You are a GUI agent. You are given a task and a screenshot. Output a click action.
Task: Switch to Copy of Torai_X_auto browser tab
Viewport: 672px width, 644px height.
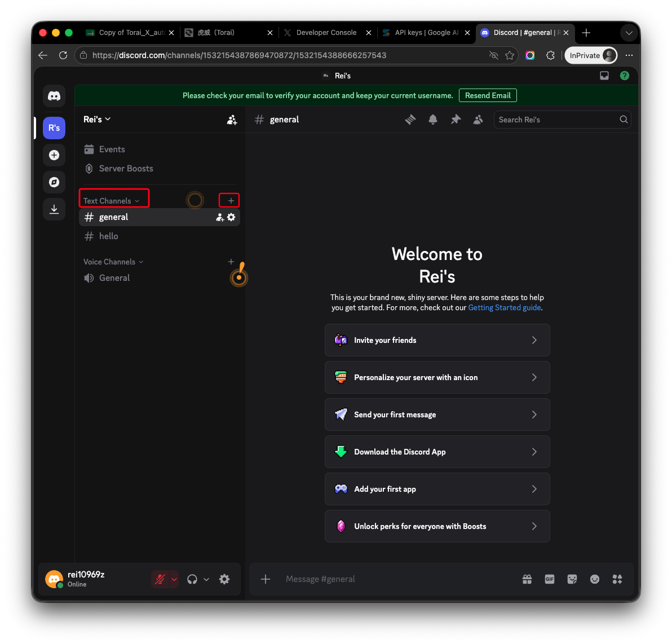coord(131,33)
